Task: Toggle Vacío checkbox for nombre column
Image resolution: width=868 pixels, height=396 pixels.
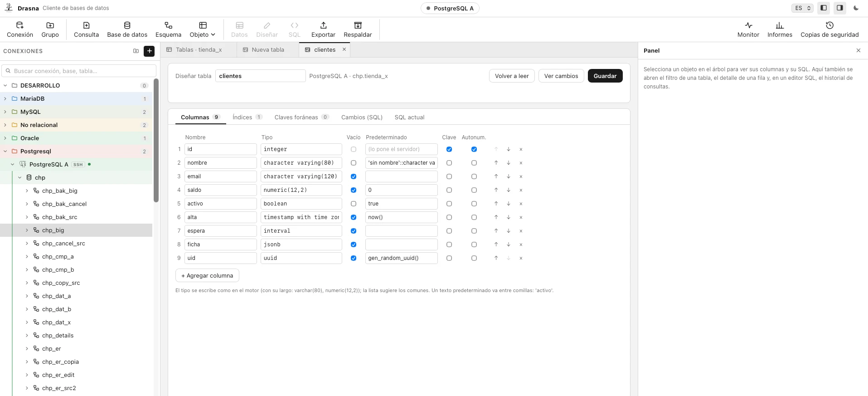Action: click(354, 163)
